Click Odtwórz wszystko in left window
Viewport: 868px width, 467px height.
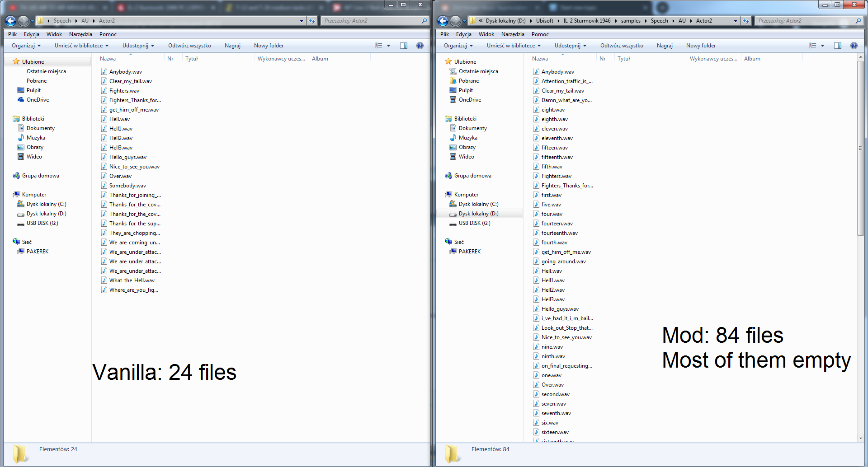[x=189, y=46]
